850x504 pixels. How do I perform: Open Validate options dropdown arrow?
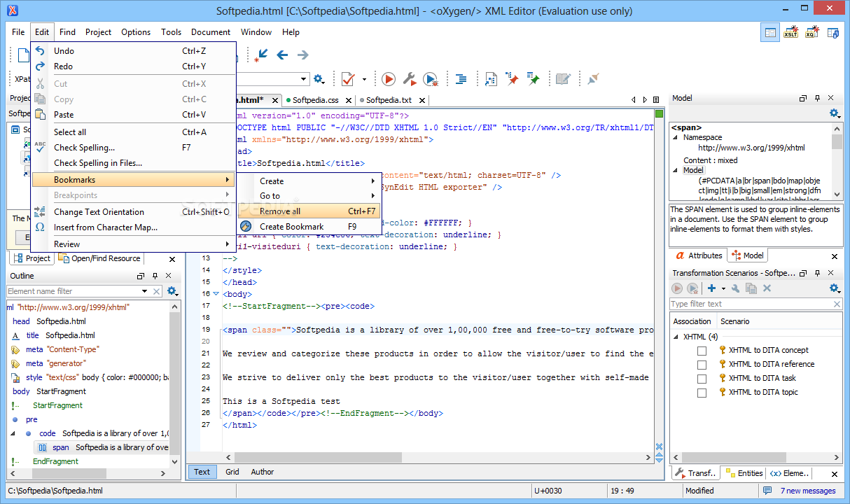click(364, 80)
